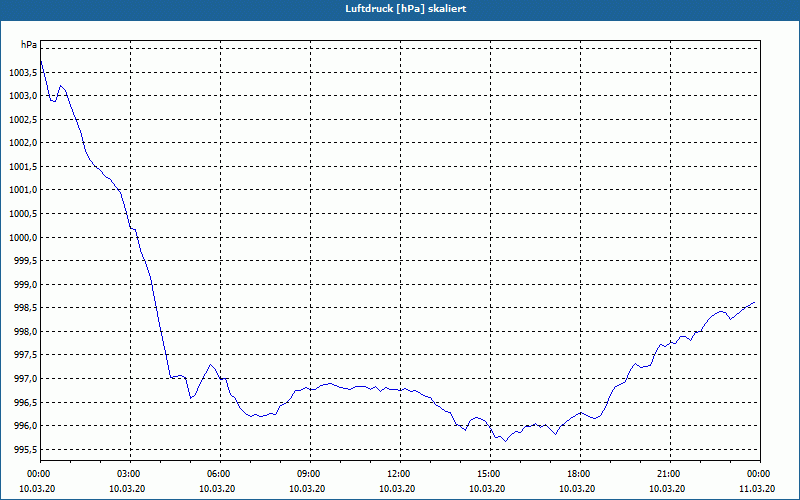Select the 1003,0 pressure axis label
Image resolution: width=800 pixels, height=500 pixels.
23,96
